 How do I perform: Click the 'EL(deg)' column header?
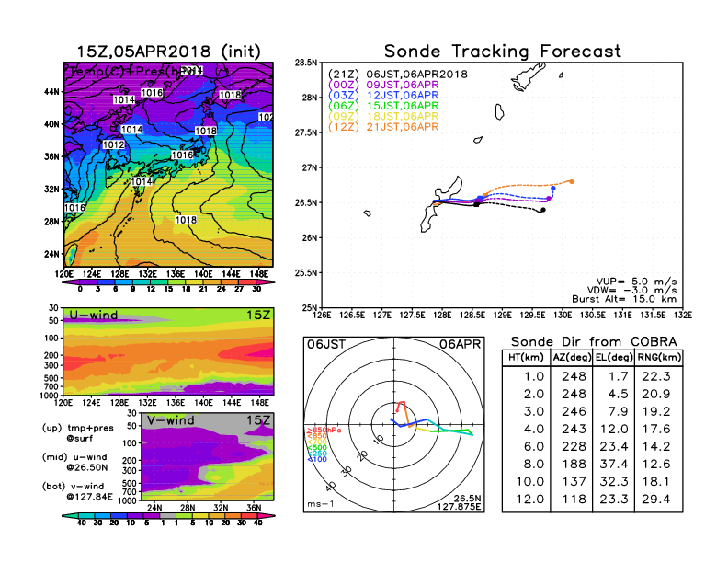click(x=614, y=357)
